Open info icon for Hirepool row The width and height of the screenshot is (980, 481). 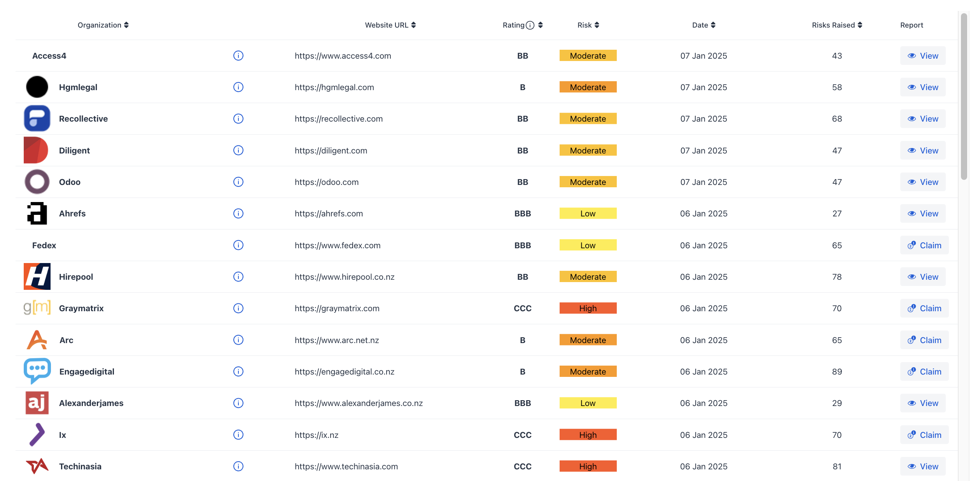pyautogui.click(x=238, y=277)
